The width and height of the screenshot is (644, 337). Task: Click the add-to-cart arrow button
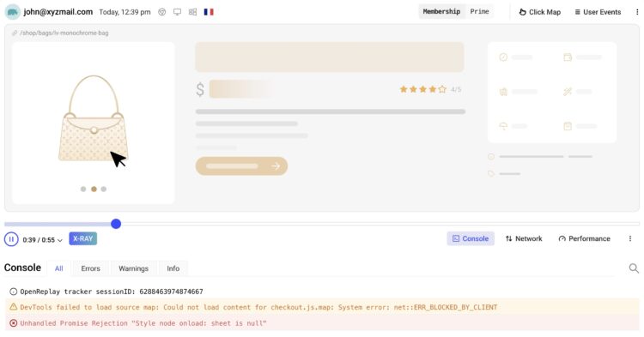pos(241,166)
